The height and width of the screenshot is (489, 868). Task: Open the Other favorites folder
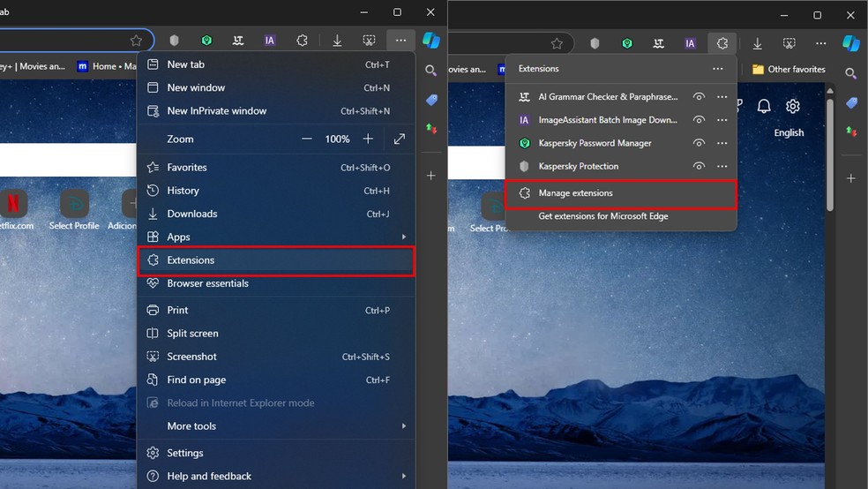pyautogui.click(x=788, y=69)
